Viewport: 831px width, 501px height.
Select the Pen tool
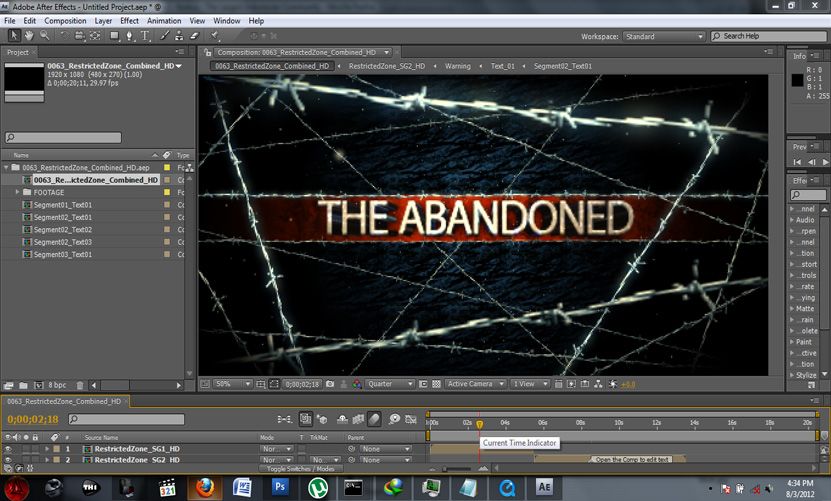click(129, 36)
